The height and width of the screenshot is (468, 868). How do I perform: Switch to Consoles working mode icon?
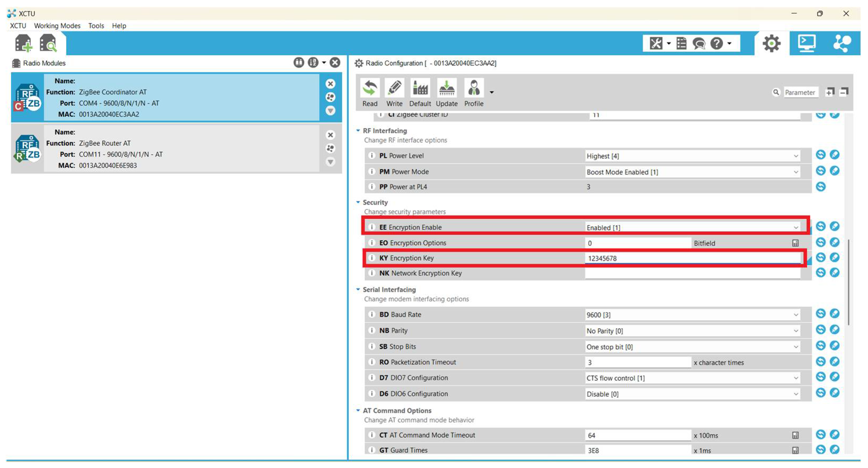tap(806, 43)
